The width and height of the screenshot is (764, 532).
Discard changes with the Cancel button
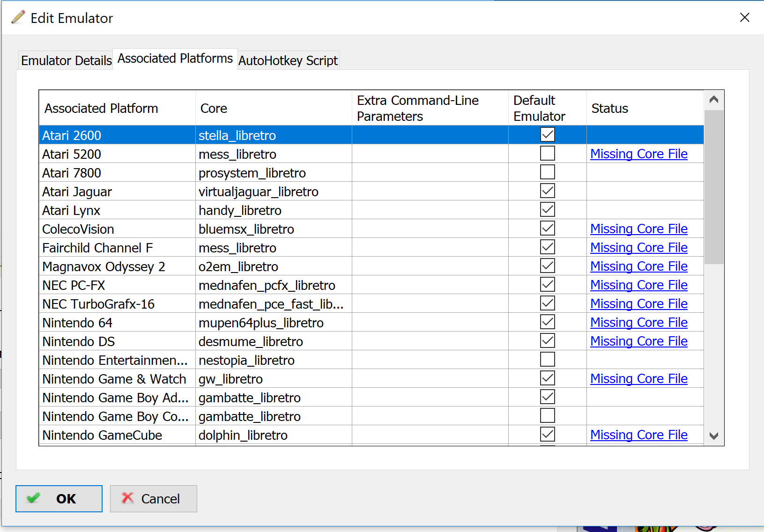(154, 499)
